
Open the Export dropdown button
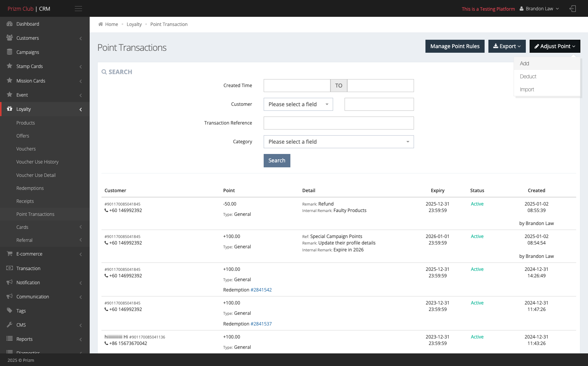coord(507,46)
